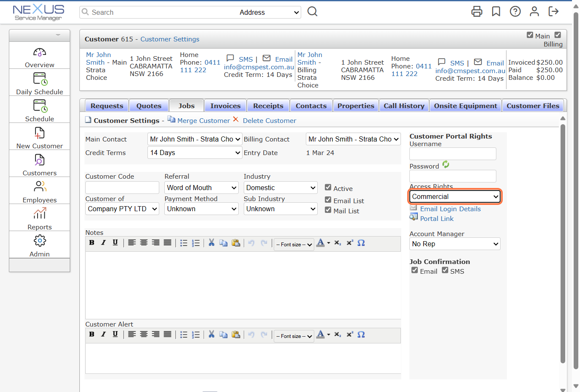Insert numbered list in Customer Alert editor
Viewport: 580px width, 392px height.
pos(196,335)
